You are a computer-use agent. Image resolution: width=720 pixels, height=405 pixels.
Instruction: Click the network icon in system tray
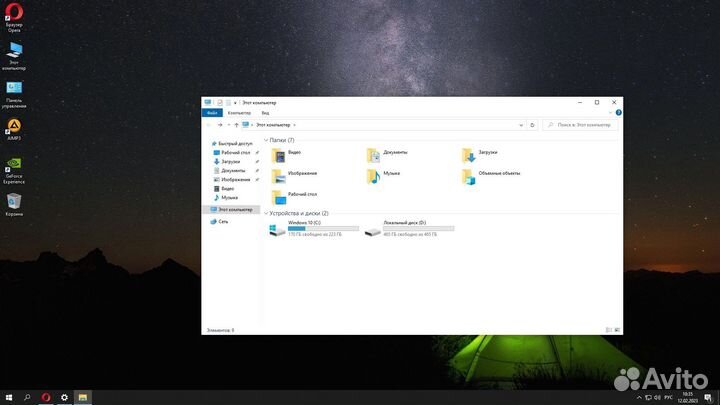pyautogui.click(x=648, y=398)
